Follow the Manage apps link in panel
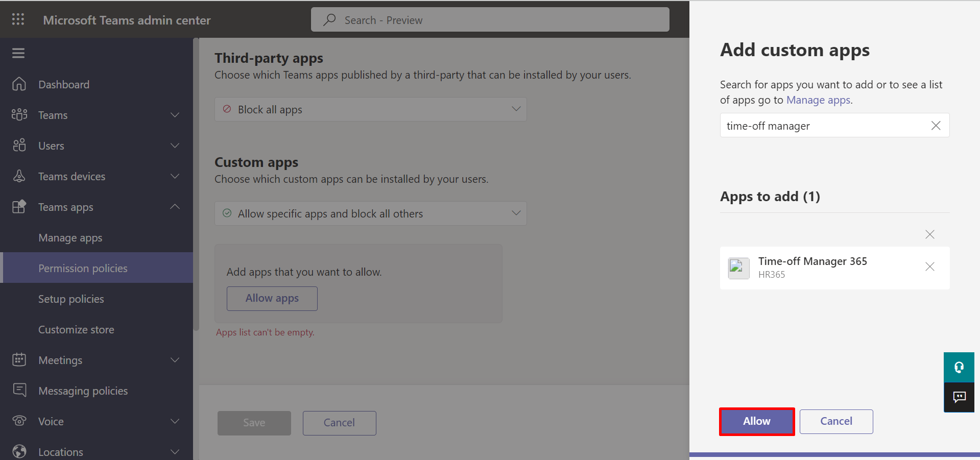Screen dimensions: 980x460 coord(818,100)
